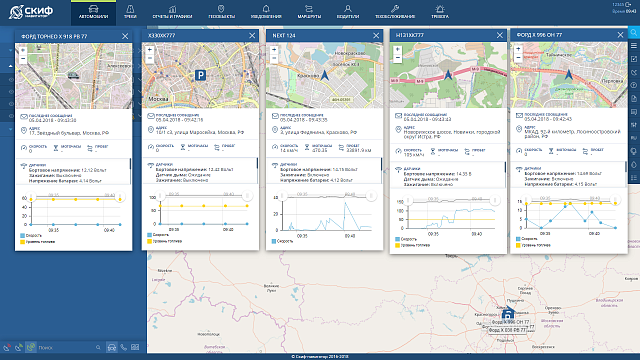This screenshot has width=640, height=360.
Task: Click the red satellite filter icon
Action: pos(7,347)
